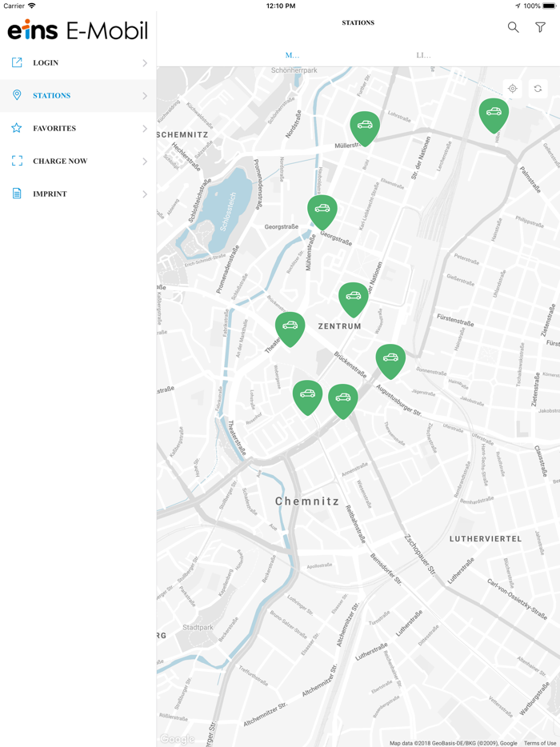Expand the Stations menu chevron
Image resolution: width=560 pixels, height=747 pixels.
click(x=145, y=96)
